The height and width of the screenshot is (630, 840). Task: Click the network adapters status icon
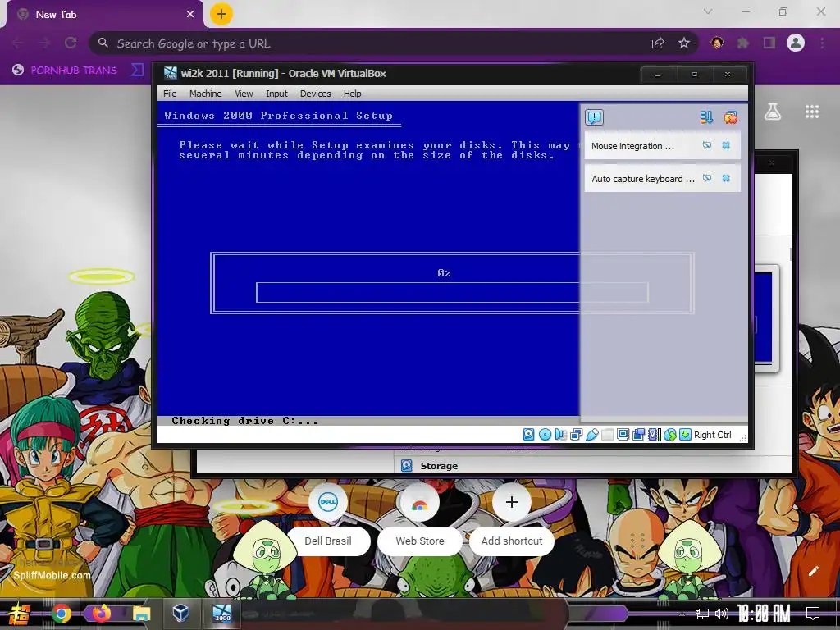coord(576,435)
